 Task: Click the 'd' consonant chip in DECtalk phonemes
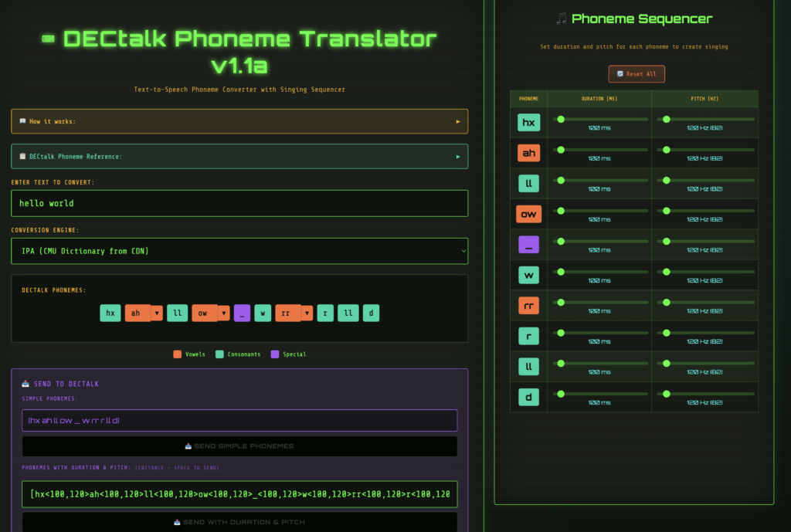pyautogui.click(x=371, y=313)
